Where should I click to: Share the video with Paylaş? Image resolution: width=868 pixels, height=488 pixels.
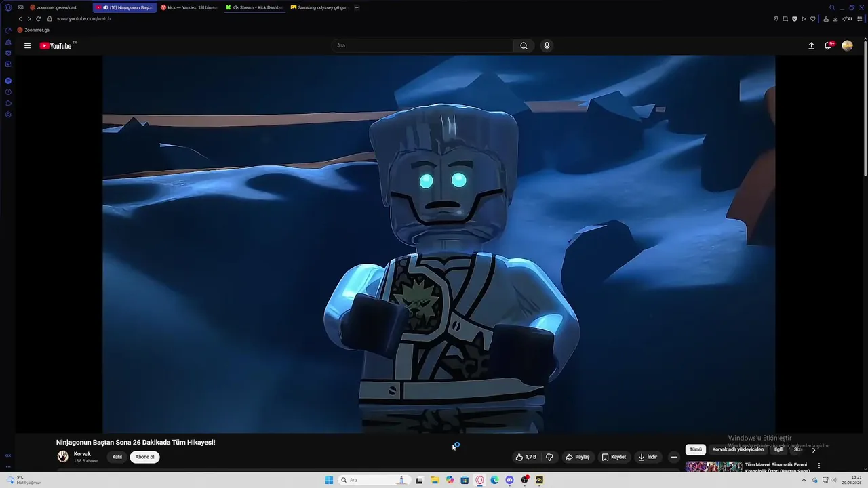[x=578, y=457]
